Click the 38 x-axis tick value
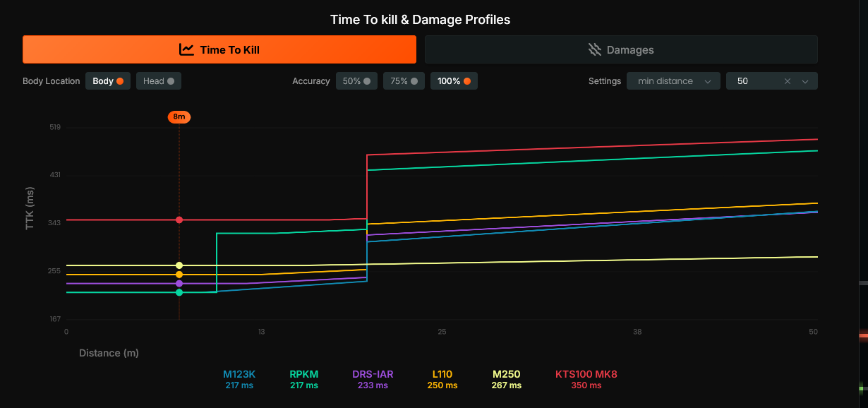Viewport: 868px width, 408px height. (x=637, y=332)
